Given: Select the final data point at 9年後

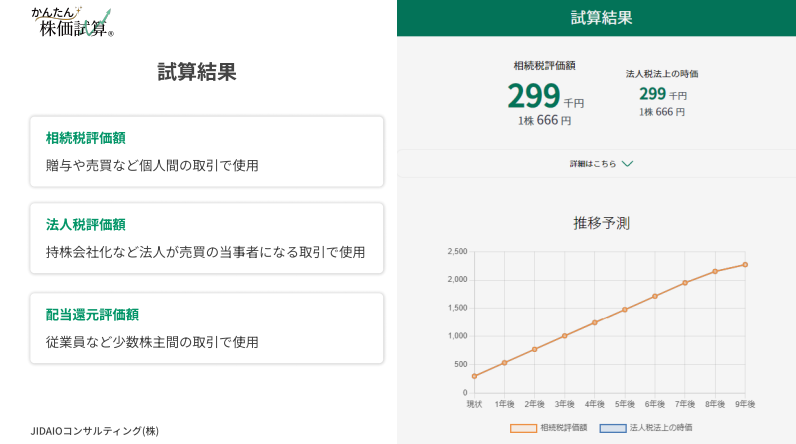Looking at the screenshot, I should point(745,265).
